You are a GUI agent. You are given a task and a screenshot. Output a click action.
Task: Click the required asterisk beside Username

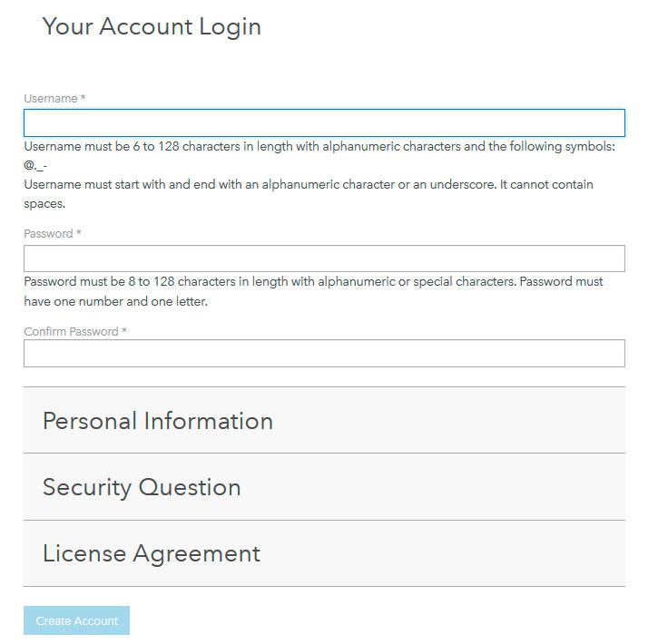(83, 97)
